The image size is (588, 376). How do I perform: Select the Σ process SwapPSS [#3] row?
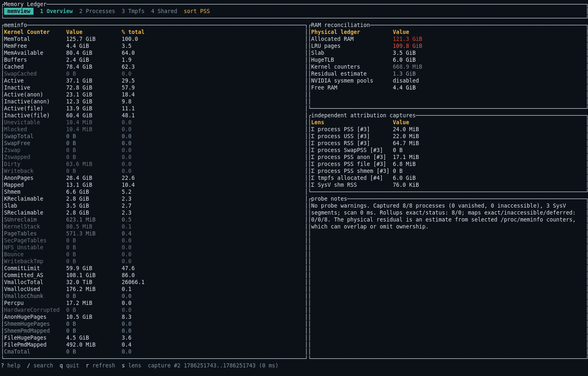448,150
